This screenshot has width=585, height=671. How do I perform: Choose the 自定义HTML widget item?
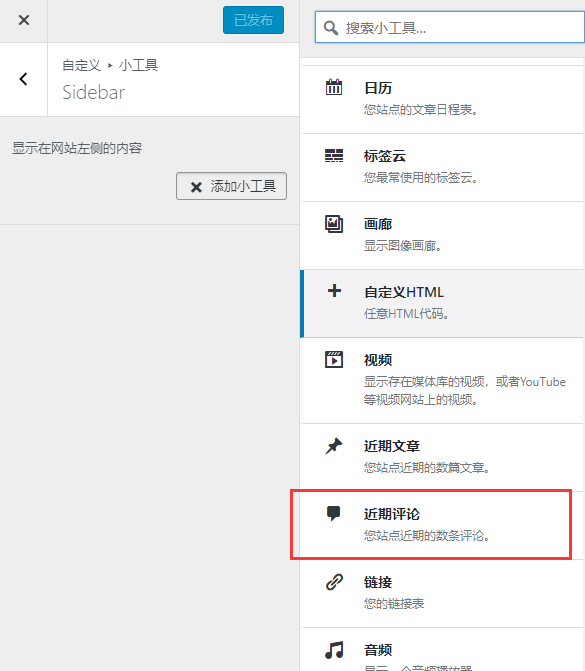442,303
